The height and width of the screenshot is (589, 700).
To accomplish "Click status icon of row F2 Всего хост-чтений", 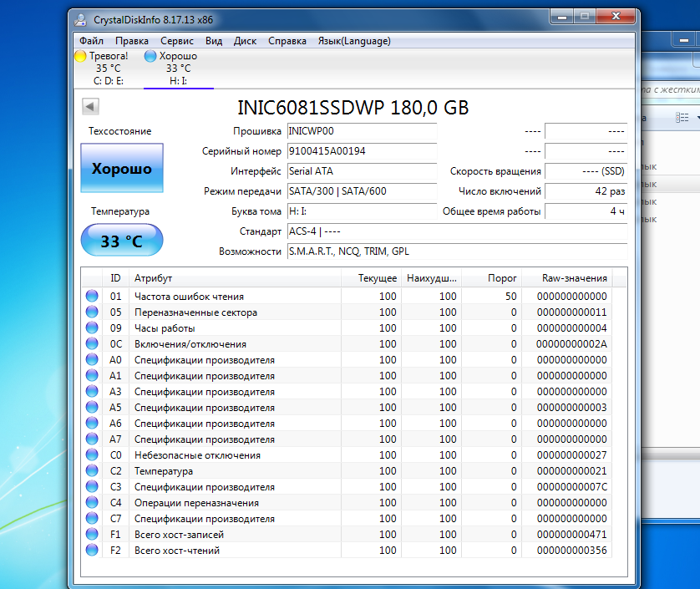I will coord(92,550).
